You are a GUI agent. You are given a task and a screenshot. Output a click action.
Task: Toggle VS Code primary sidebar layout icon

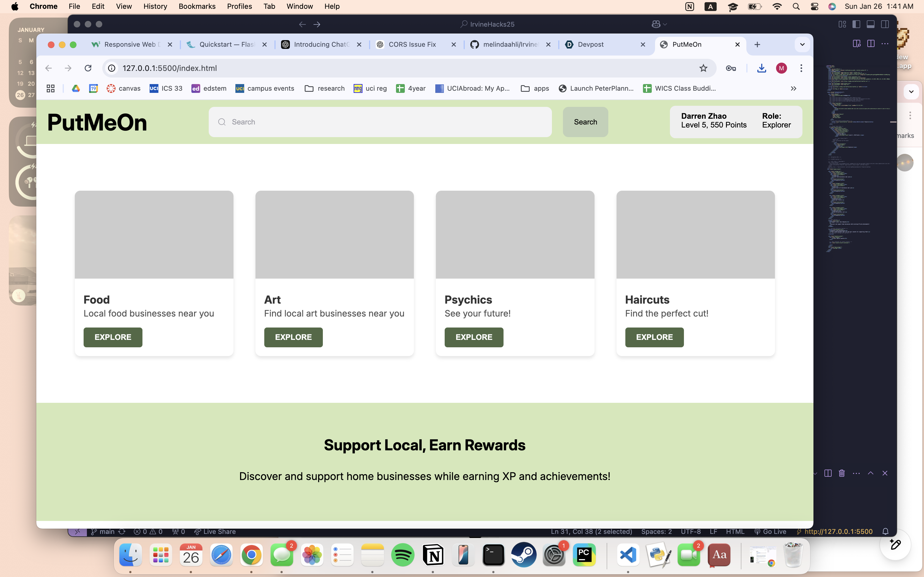(856, 24)
